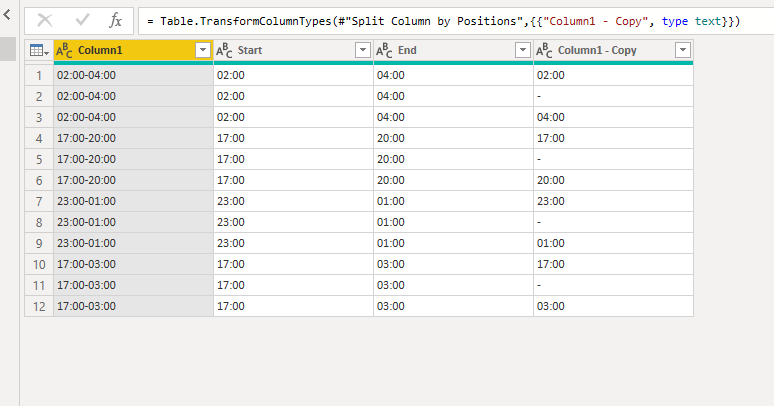The image size is (774, 406).
Task: Click the ABC data type icon of Column1 - Copy
Action: tap(544, 50)
